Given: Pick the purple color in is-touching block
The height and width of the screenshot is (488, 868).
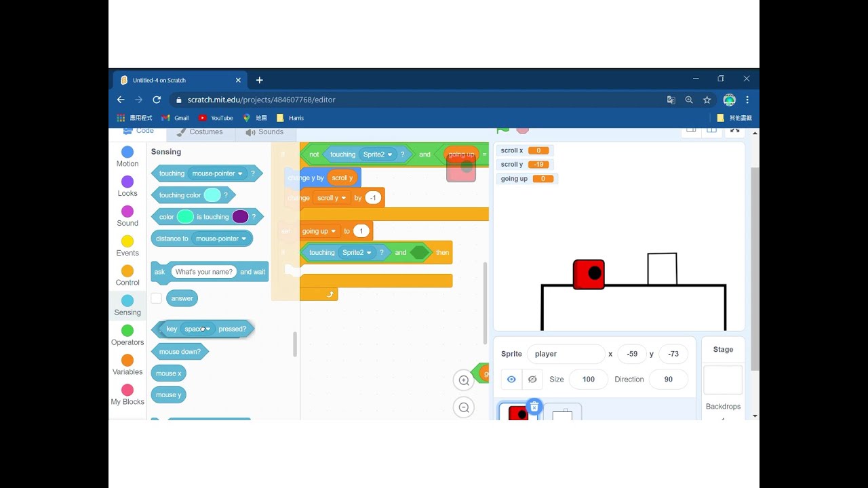Looking at the screenshot, I should 240,217.
